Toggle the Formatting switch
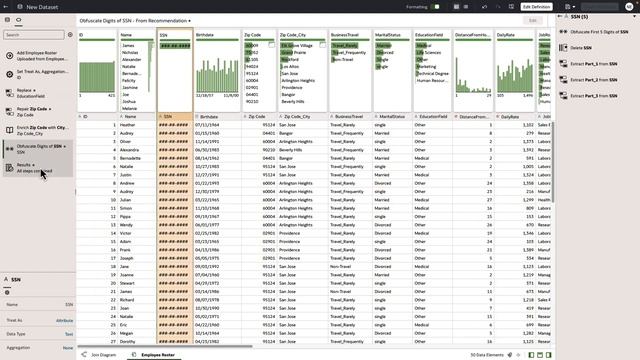The width and height of the screenshot is (640, 360). click(436, 7)
